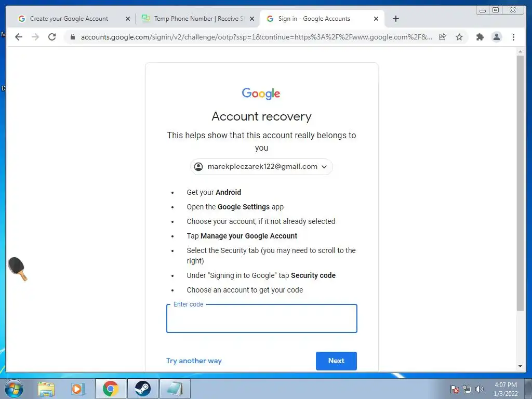
Task: Open Chrome's three-dot menu
Action: click(513, 37)
